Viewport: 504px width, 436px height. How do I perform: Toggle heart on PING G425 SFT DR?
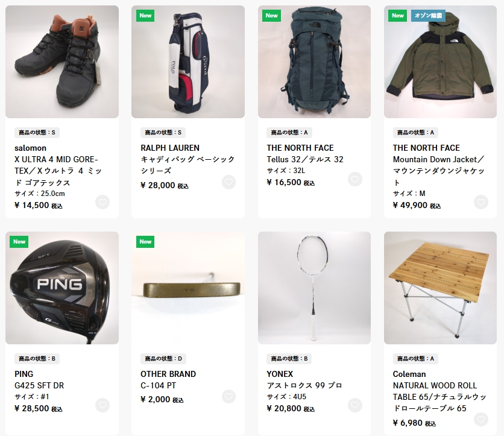102,405
